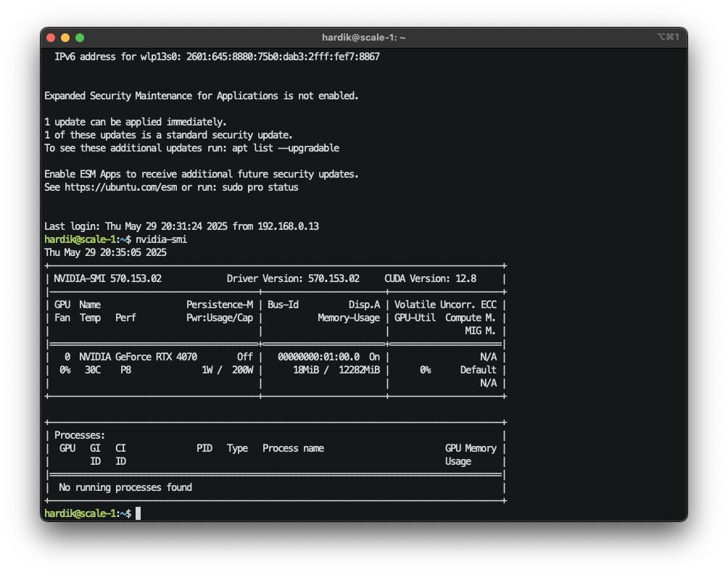Click the 'Type' column header
The height and width of the screenshot is (575, 728).
click(x=237, y=448)
